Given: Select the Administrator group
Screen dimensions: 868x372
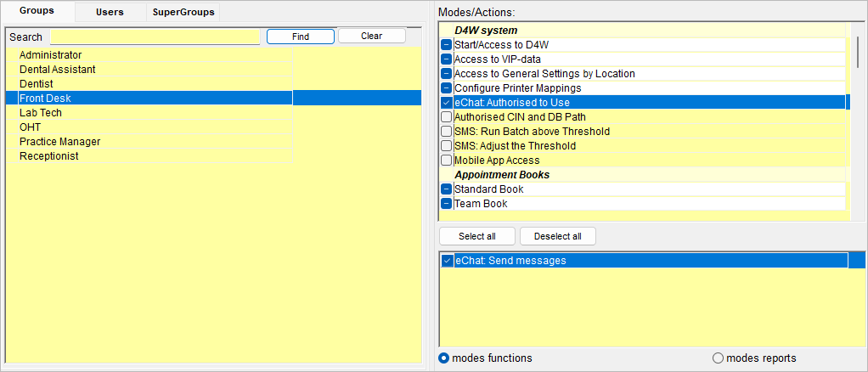Looking at the screenshot, I should pos(149,55).
